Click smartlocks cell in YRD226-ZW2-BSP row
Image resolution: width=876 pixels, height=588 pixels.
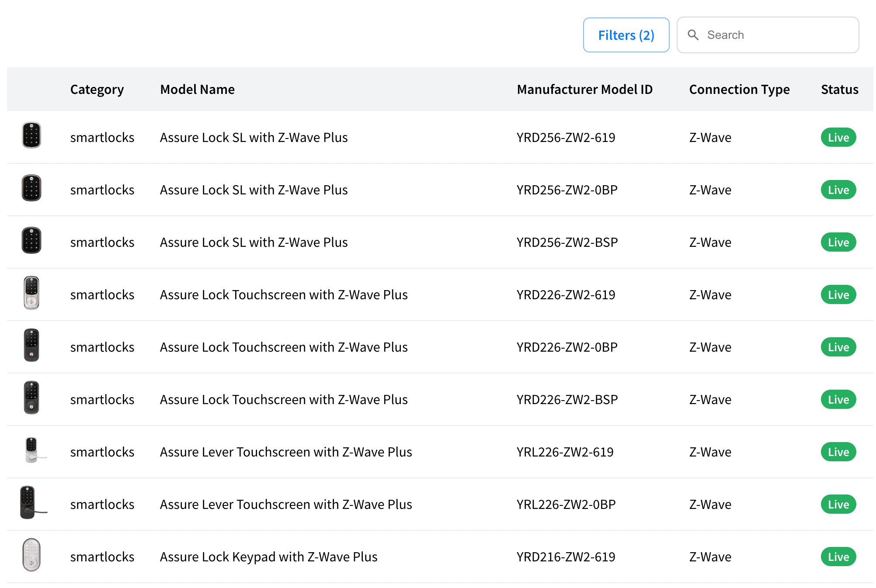point(102,400)
